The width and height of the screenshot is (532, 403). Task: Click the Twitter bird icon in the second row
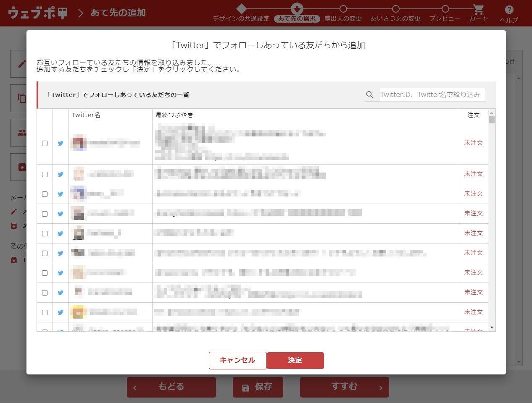(61, 174)
